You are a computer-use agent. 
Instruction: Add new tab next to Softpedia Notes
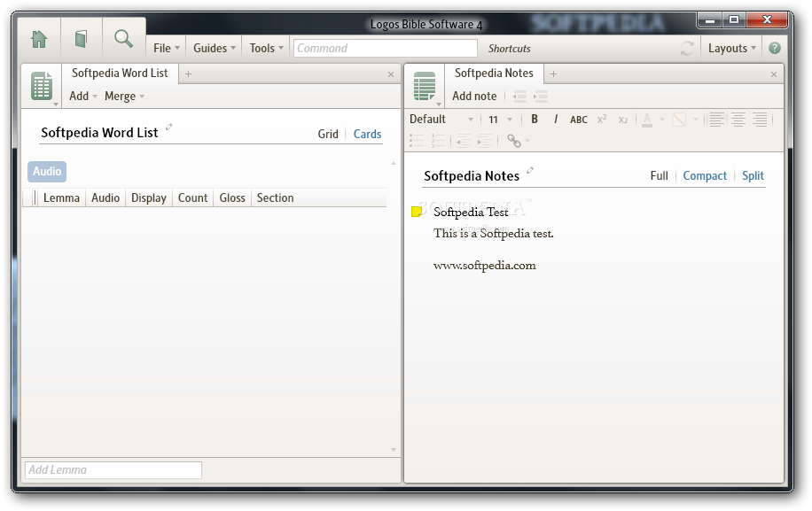pyautogui.click(x=553, y=74)
